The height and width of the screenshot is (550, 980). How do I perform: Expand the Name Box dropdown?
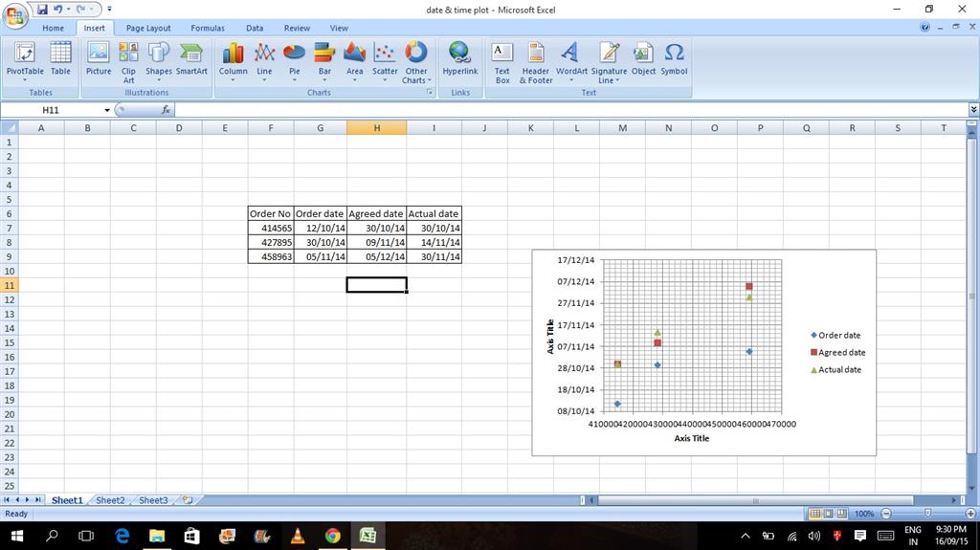[107, 110]
